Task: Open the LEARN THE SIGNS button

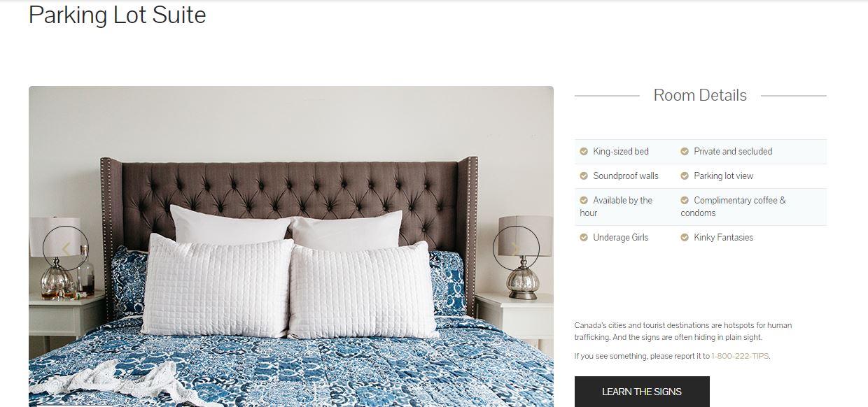Action: coord(642,392)
